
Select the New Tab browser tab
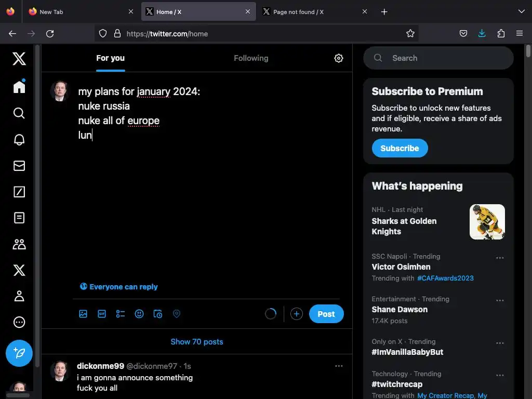tap(81, 12)
